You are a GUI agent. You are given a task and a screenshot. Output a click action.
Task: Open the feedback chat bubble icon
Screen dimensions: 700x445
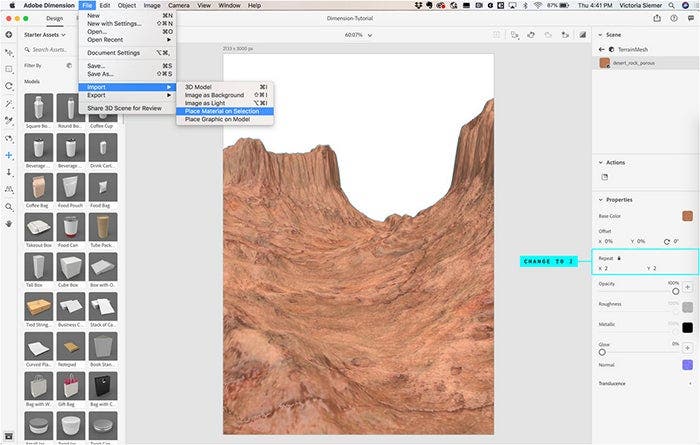tap(691, 18)
